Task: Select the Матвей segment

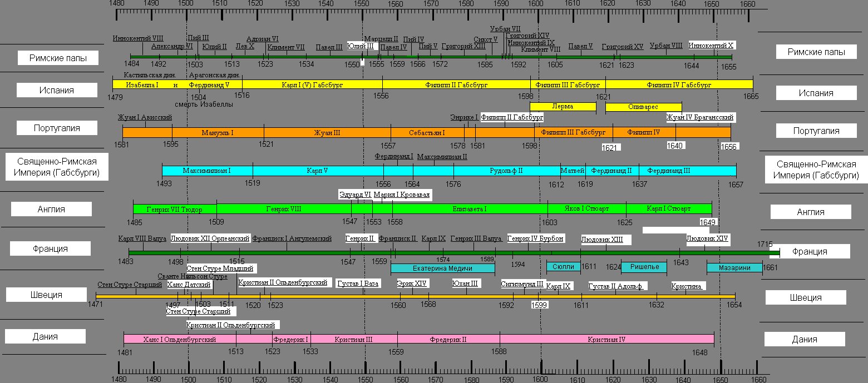Action: point(573,171)
